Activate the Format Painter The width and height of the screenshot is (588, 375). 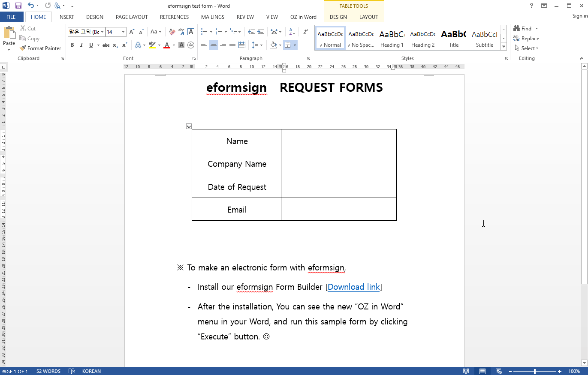40,48
